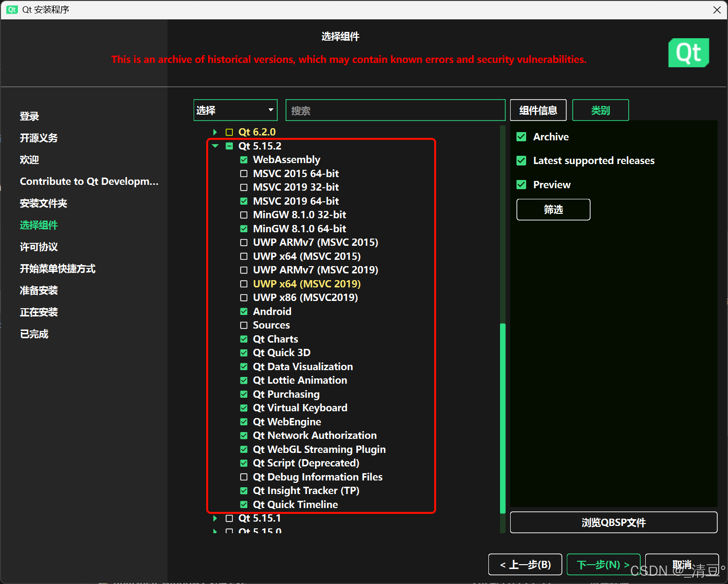728x584 pixels.
Task: Click the 取消 cancel button
Action: (x=682, y=565)
